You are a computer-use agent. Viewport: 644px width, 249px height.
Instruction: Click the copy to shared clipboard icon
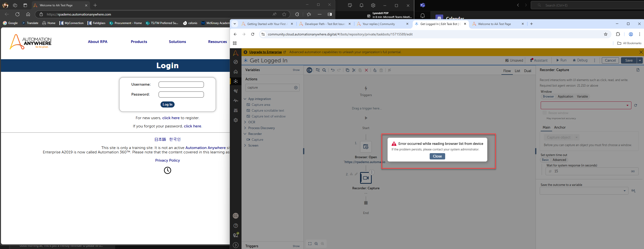coord(375,70)
